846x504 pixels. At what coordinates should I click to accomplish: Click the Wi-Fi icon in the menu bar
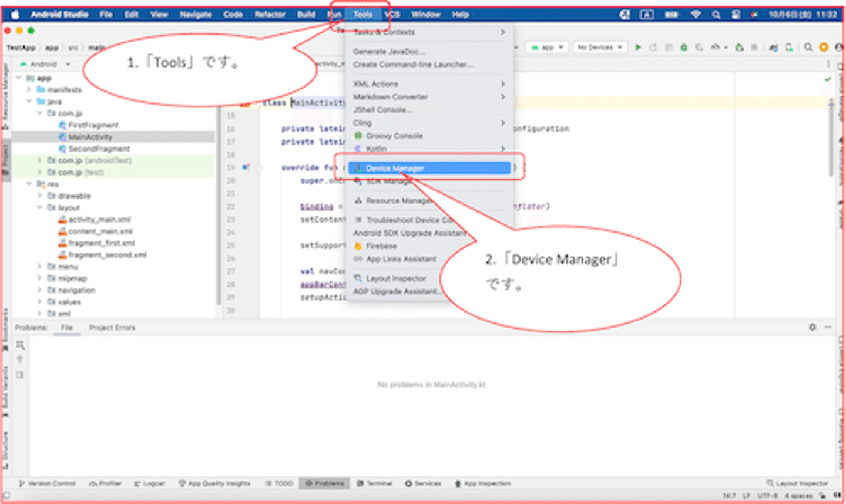[696, 14]
